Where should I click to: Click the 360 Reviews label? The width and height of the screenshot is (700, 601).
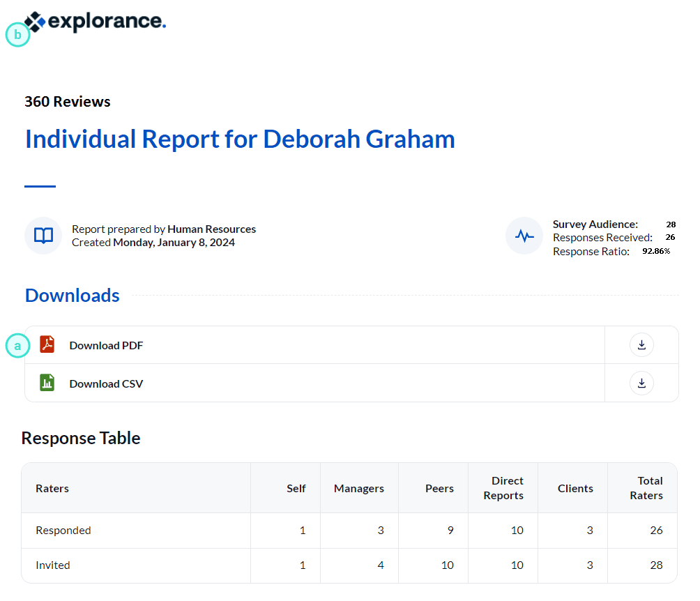click(67, 101)
